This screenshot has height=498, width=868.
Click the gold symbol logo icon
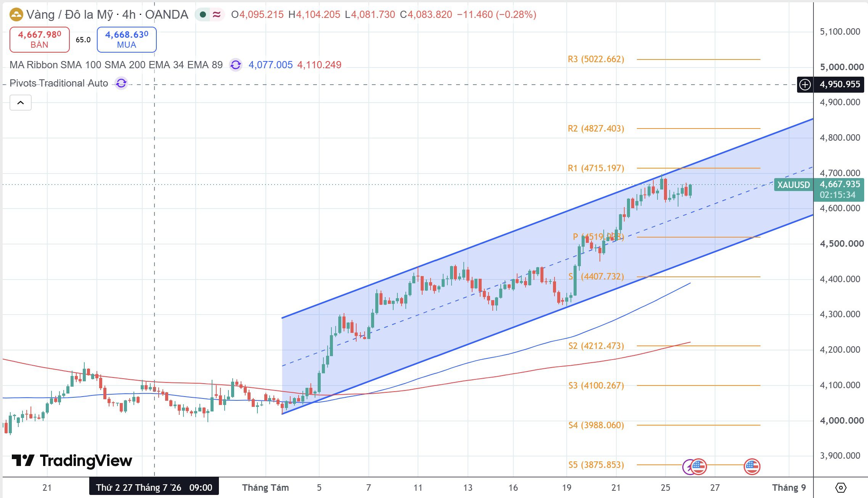click(x=16, y=15)
